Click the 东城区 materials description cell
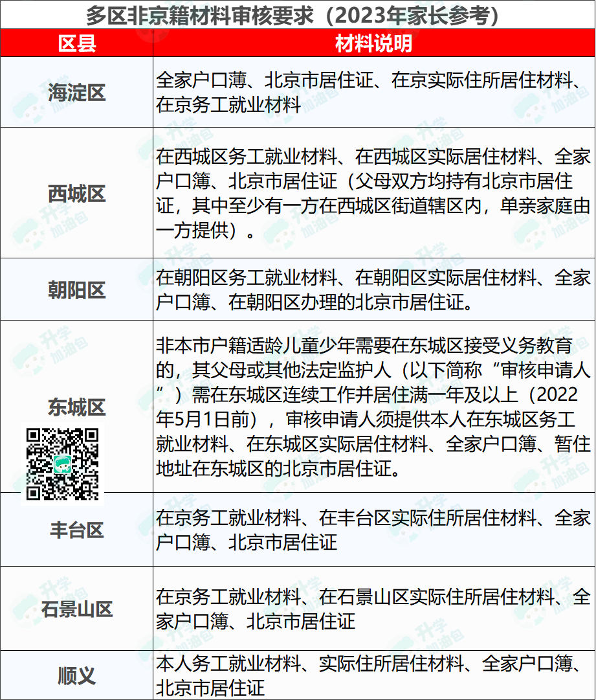 click(x=374, y=407)
